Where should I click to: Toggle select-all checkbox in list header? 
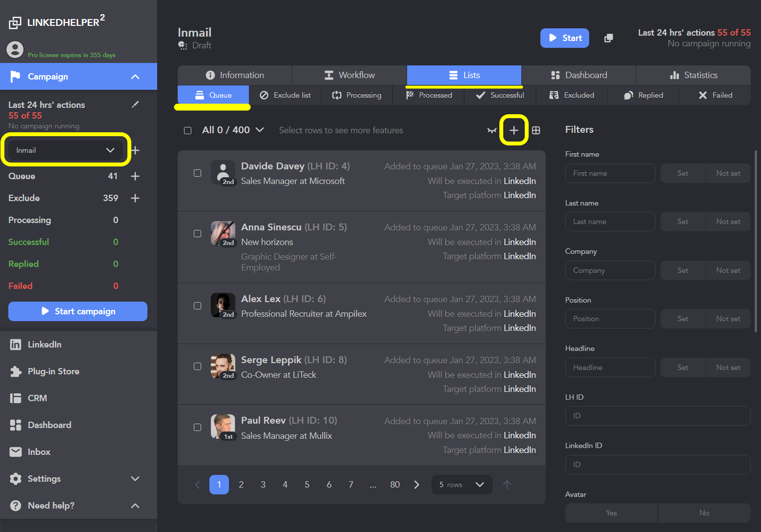coord(187,130)
